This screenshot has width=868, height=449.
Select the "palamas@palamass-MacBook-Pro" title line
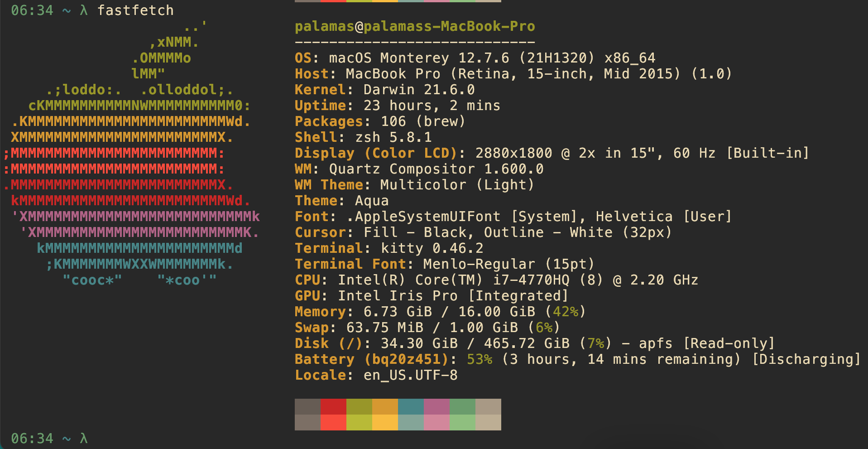pos(415,26)
